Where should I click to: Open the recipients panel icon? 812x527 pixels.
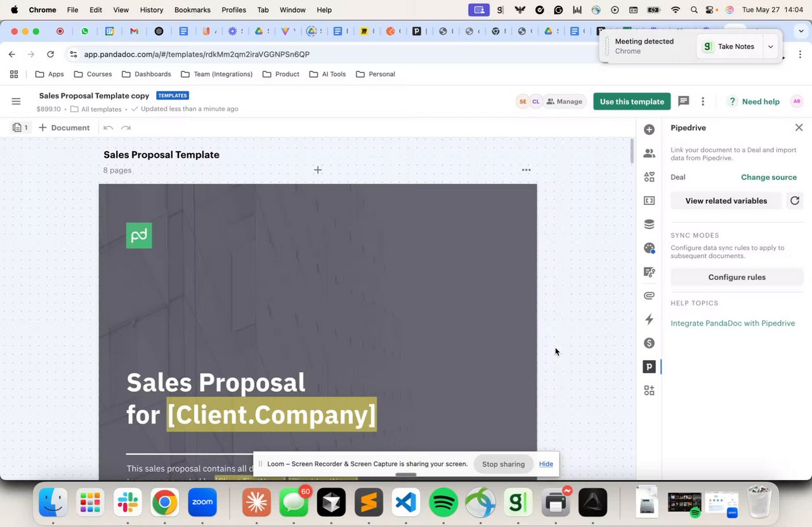[x=649, y=153]
